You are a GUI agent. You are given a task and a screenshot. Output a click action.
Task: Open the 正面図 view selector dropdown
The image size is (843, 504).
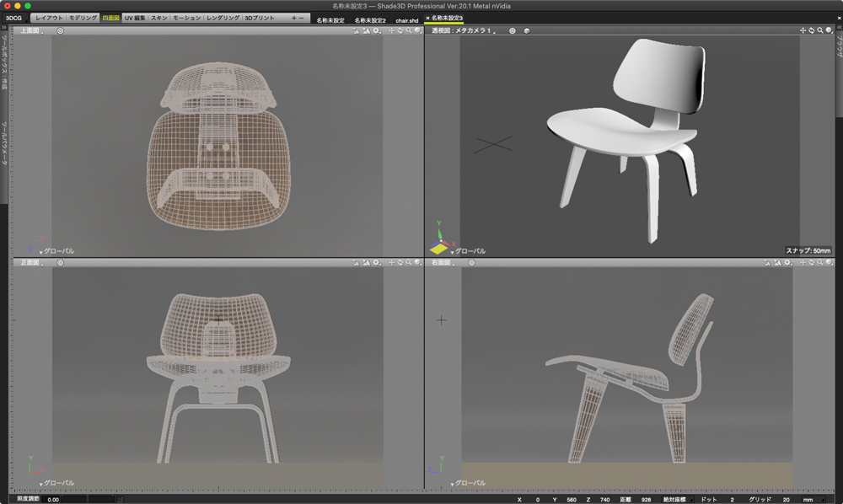(x=32, y=263)
